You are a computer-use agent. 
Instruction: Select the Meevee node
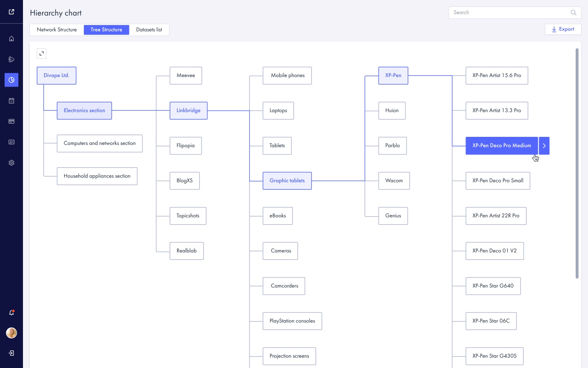click(186, 76)
